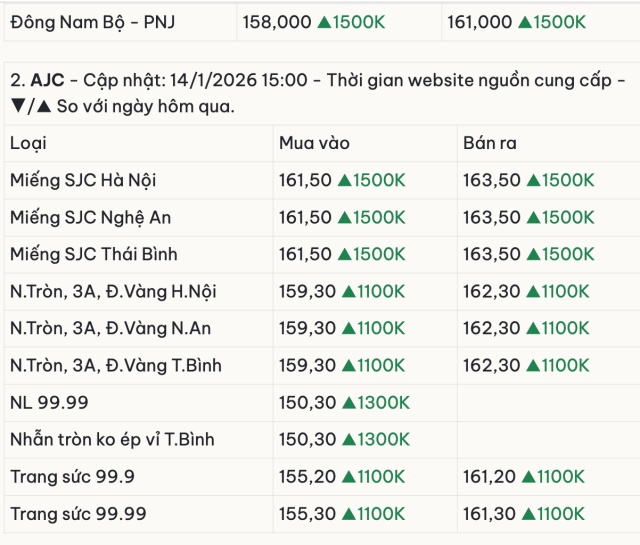Click up arrow in NL 99.99 buy price
Viewport: 640px width, 545px height.
349,402
